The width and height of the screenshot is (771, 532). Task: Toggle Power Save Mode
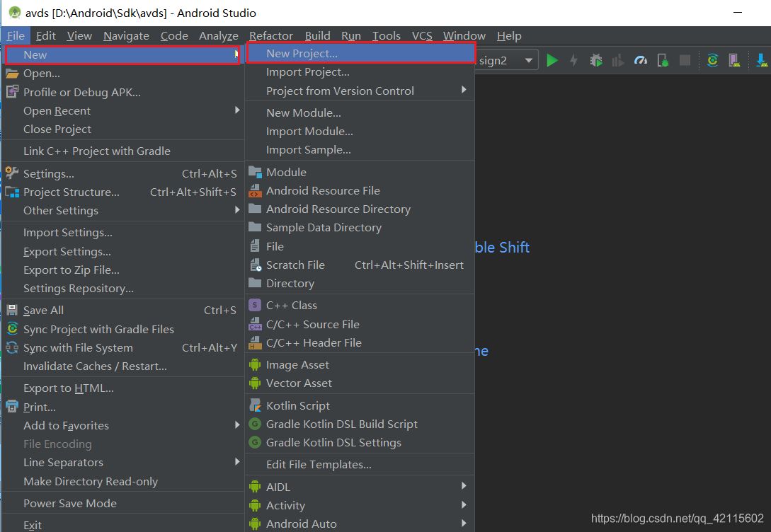(x=123, y=504)
